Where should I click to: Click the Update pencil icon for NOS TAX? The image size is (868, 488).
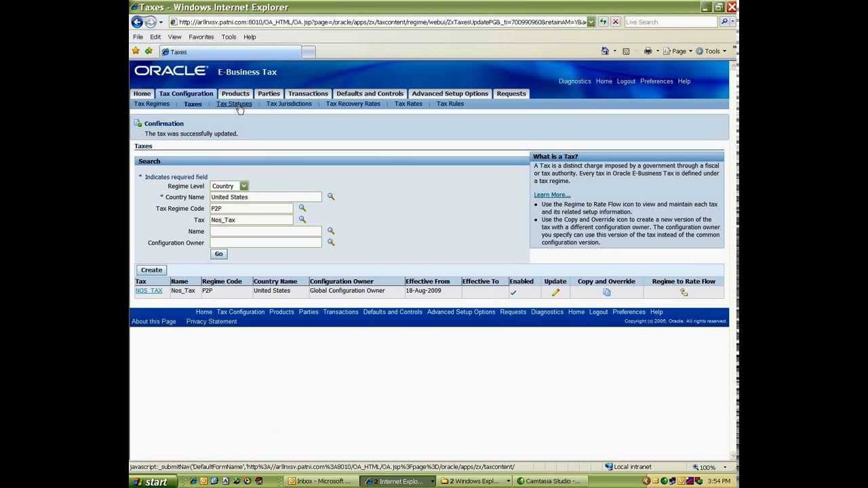tap(555, 293)
